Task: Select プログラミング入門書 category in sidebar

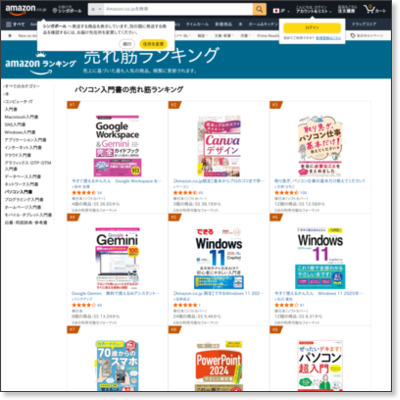Action: 24,200
